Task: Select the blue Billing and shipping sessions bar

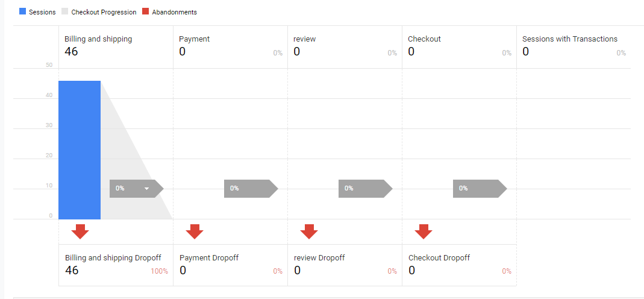Action: click(x=80, y=150)
